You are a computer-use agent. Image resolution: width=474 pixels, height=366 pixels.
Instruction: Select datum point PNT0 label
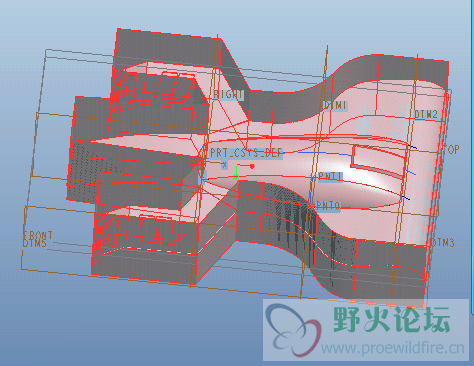[328, 206]
